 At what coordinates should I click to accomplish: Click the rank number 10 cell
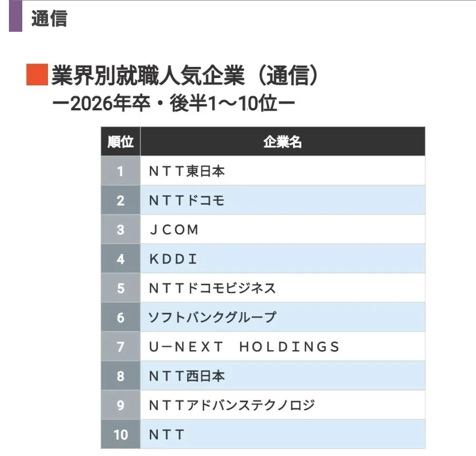(x=120, y=434)
